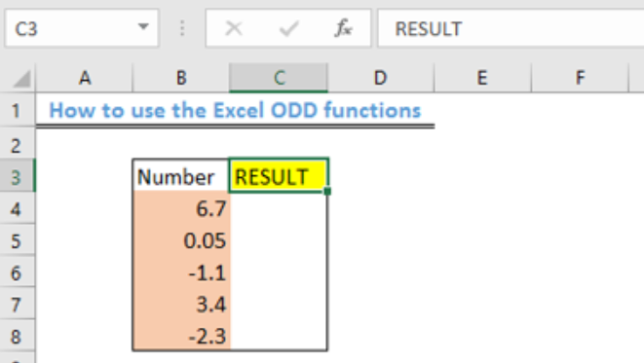Click the formula bar options dots
644x363 pixels.
coord(182,28)
